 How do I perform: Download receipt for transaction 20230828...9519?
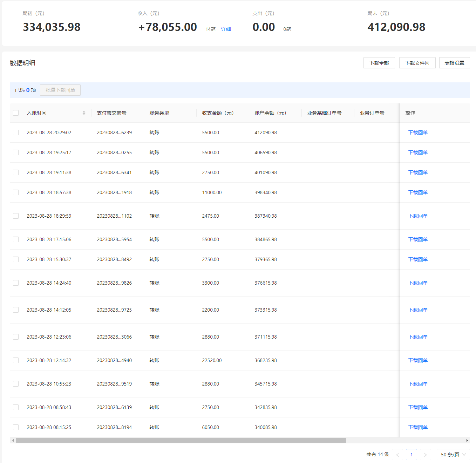point(418,384)
